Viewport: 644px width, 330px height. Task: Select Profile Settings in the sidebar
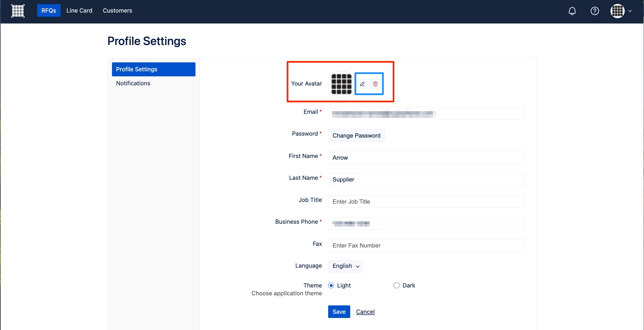tap(154, 69)
